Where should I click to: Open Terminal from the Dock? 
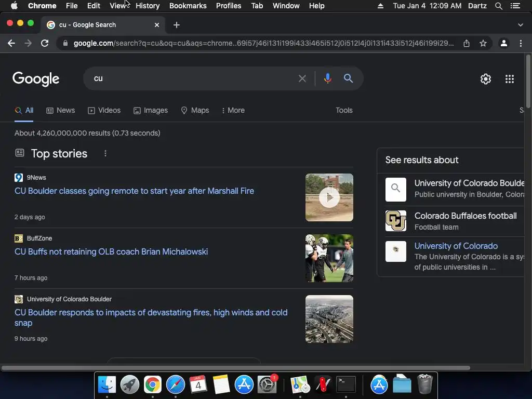345,384
